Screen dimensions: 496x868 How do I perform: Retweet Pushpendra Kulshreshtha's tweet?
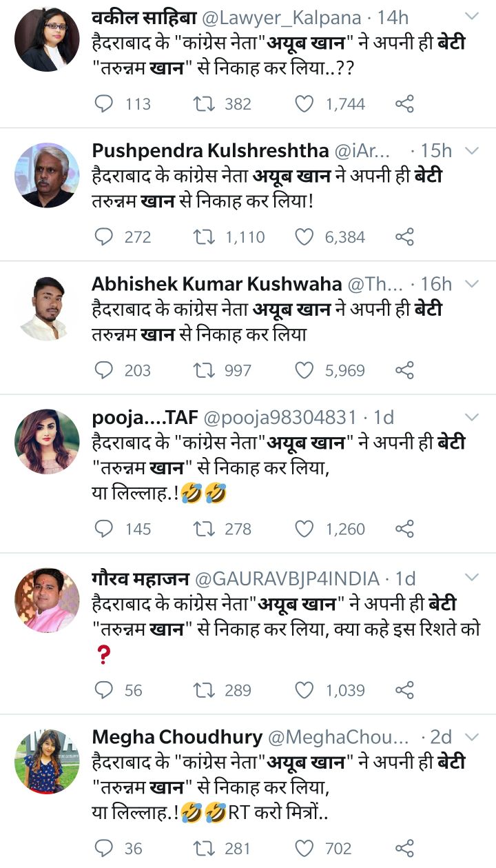coord(204,237)
